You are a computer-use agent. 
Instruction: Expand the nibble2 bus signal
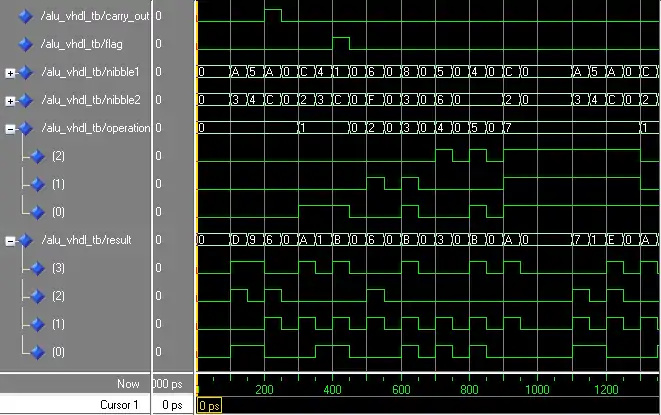point(10,101)
